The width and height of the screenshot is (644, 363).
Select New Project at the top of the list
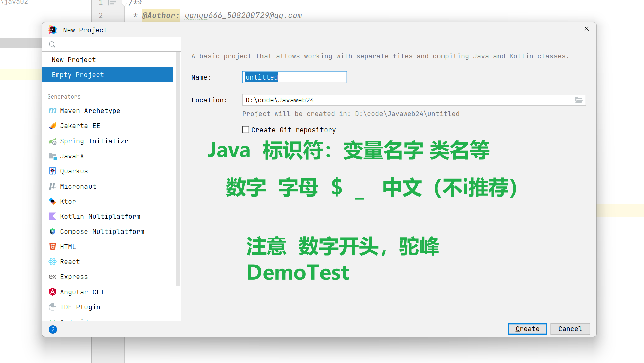tap(74, 60)
